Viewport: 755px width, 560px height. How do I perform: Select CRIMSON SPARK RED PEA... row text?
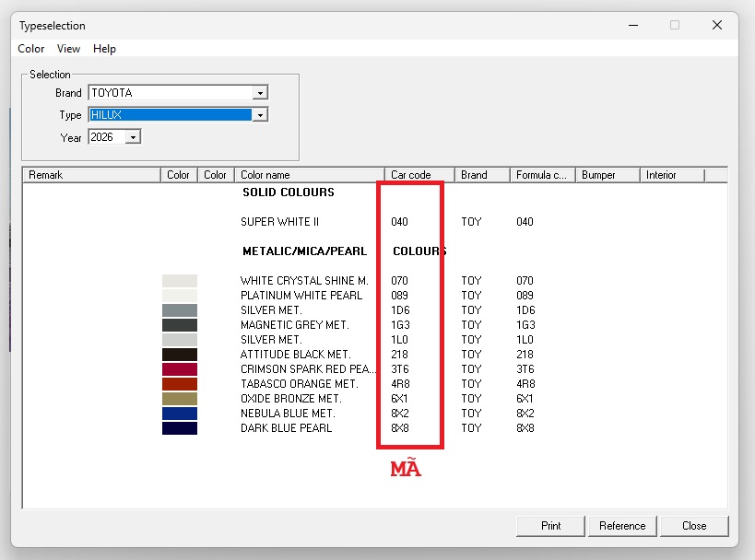[x=308, y=369]
